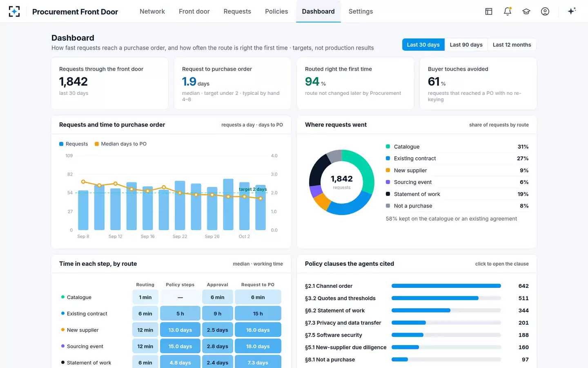Viewport: 588px width, 368px height.
Task: Click the New supplier legend row at 9%
Action: click(x=457, y=171)
